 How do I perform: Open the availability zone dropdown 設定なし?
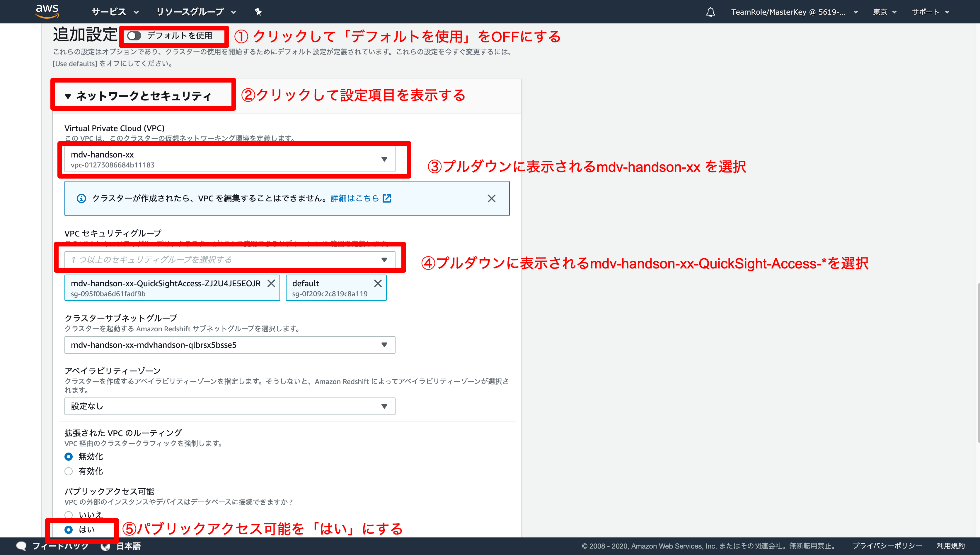(x=230, y=406)
